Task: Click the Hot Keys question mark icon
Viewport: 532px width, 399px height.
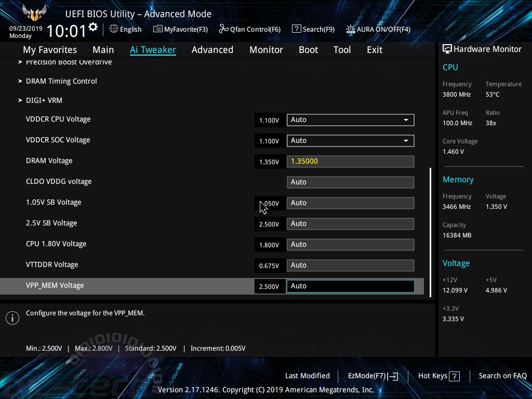Action: pyautogui.click(x=454, y=376)
